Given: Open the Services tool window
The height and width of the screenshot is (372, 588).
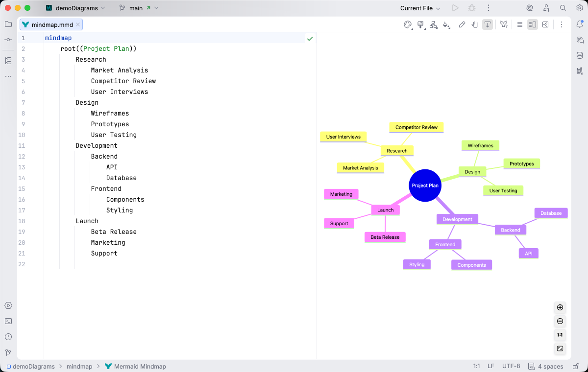Looking at the screenshot, I should [x=8, y=305].
